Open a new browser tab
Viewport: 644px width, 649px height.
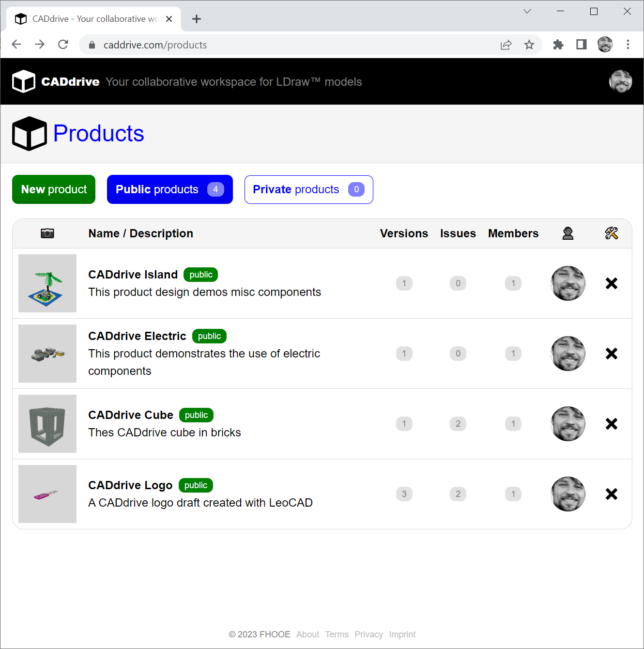196,19
